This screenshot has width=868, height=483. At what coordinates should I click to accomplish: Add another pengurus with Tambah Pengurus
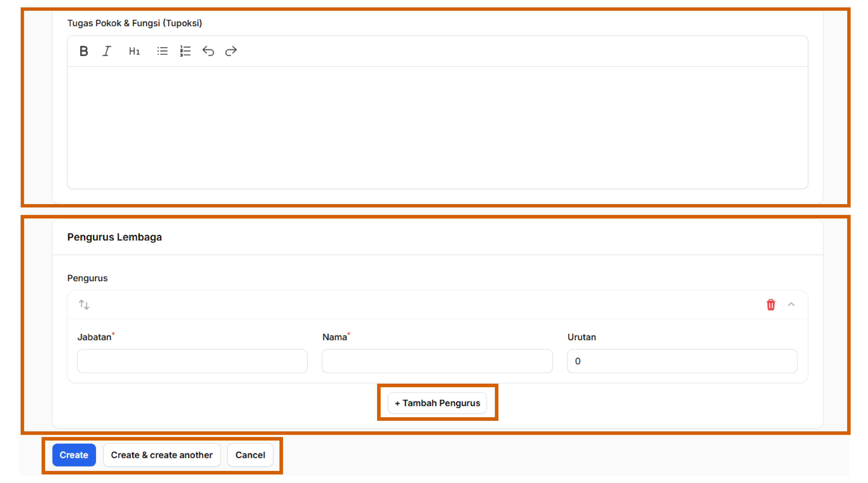(437, 403)
